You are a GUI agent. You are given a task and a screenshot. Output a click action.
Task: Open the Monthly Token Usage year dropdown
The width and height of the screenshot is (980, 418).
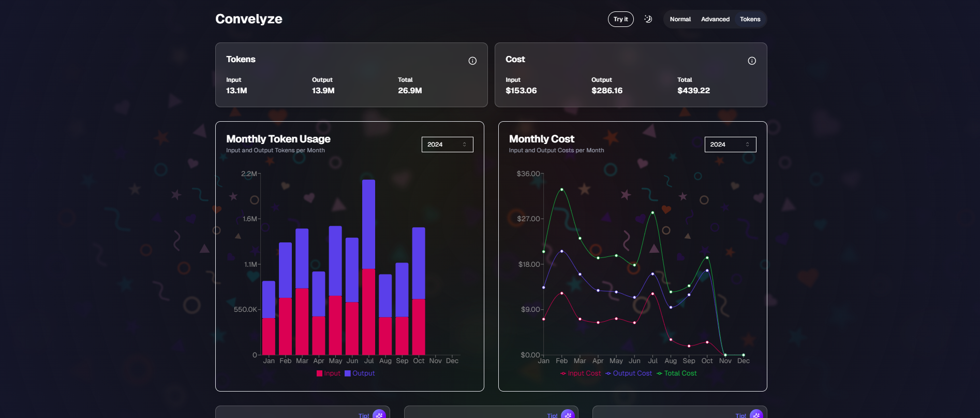(x=447, y=145)
